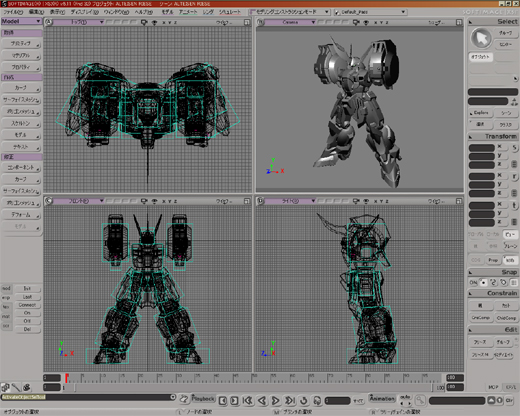Click the red timeline playhead marker
520x416 pixels.
coord(67,377)
